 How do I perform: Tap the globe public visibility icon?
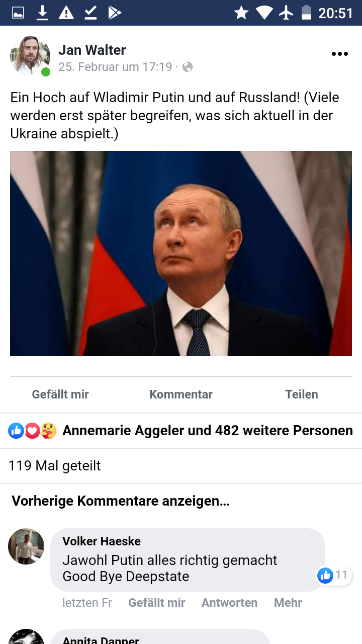[188, 67]
